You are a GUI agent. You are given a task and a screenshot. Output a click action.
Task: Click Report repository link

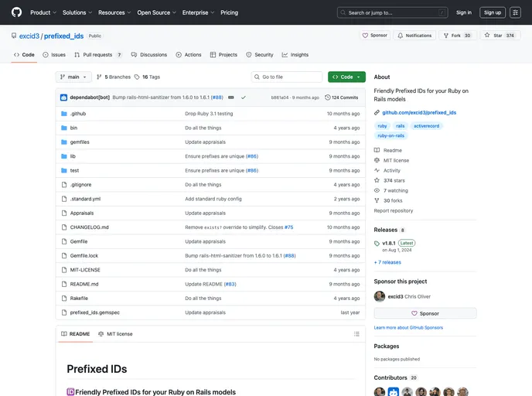click(394, 210)
